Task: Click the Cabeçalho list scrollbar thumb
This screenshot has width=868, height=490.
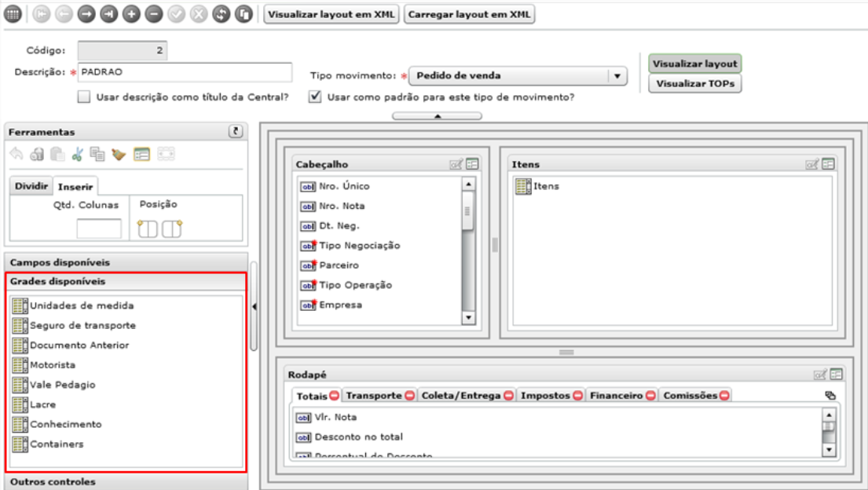Action: point(468,211)
